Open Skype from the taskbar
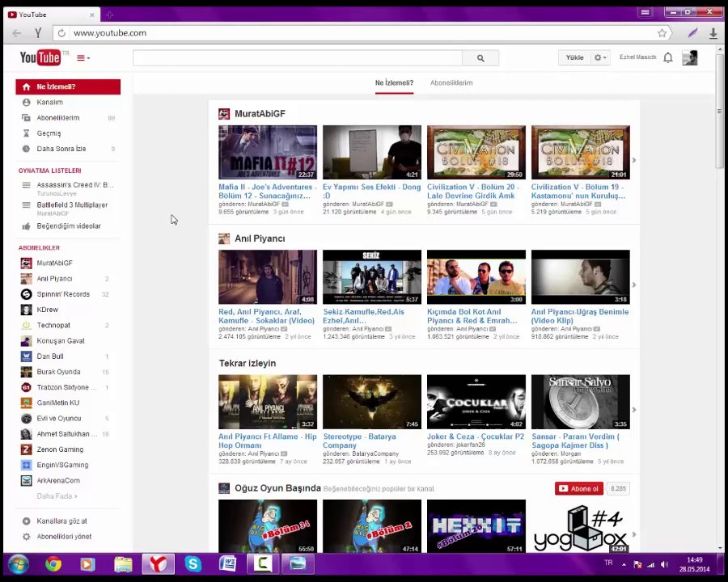 (x=193, y=564)
